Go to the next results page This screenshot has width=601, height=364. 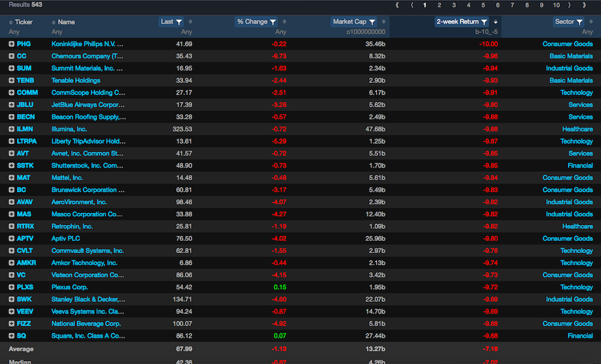[x=569, y=5]
